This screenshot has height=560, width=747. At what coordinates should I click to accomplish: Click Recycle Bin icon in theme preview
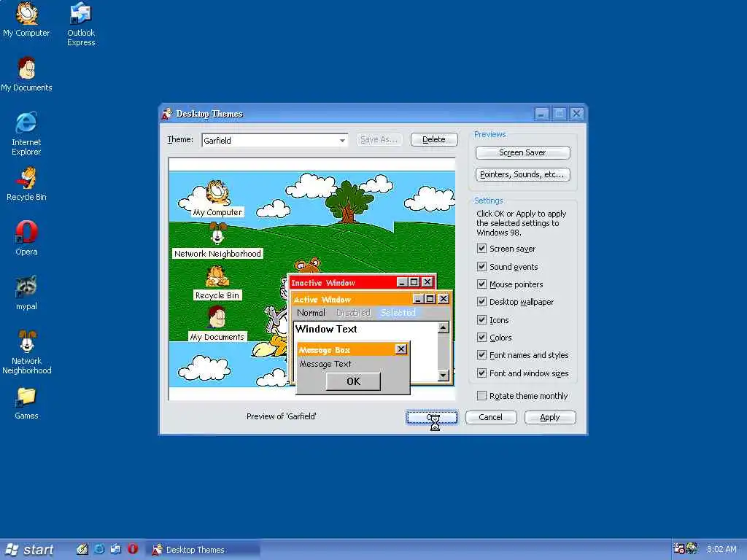pos(217,276)
